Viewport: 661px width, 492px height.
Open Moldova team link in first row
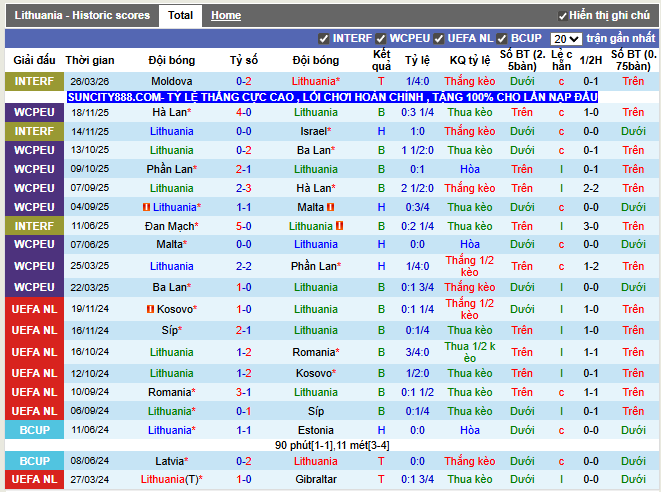pos(172,81)
